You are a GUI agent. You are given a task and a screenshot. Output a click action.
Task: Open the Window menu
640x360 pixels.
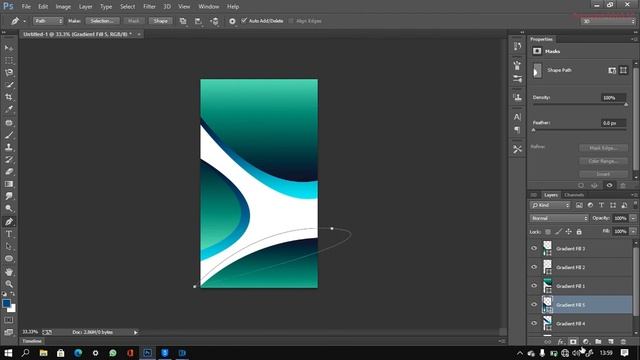pyautogui.click(x=209, y=7)
